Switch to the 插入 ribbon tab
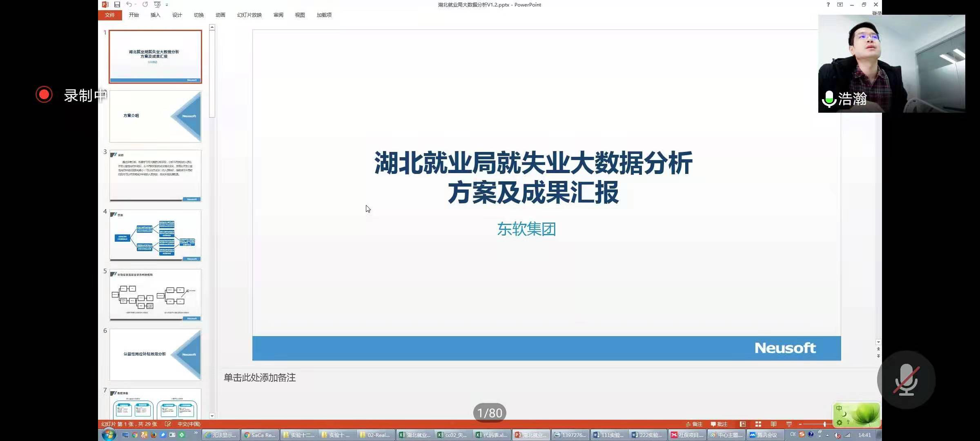 (x=155, y=15)
